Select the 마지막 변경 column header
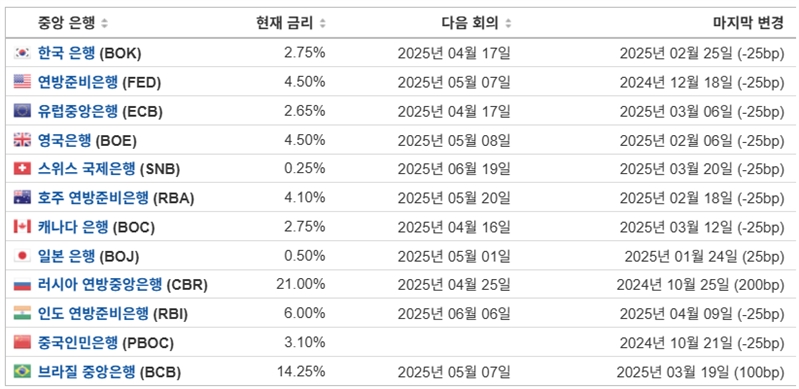The image size is (799, 389). coord(748,23)
